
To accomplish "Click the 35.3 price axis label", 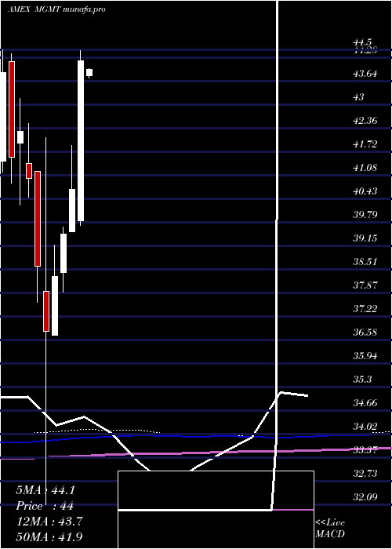I will tap(362, 379).
